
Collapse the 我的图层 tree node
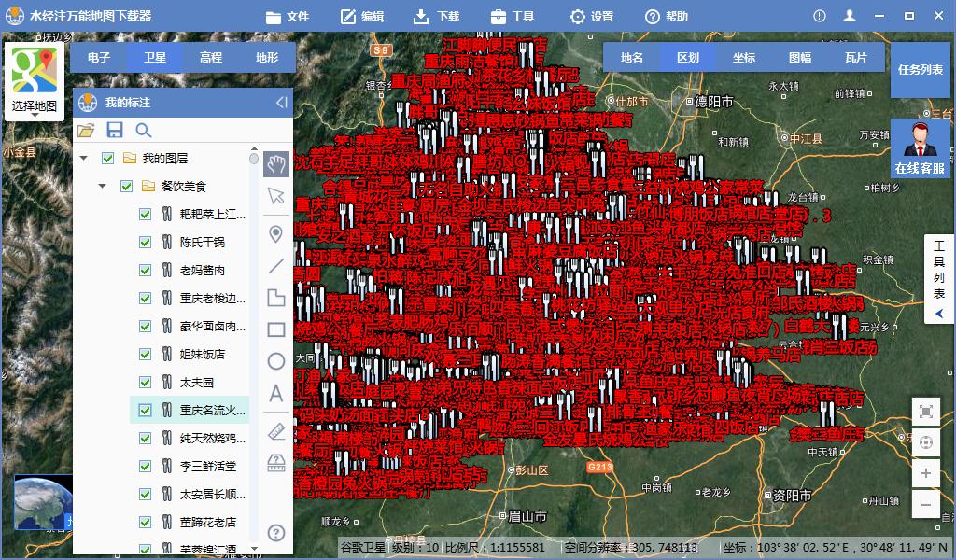pyautogui.click(x=83, y=159)
